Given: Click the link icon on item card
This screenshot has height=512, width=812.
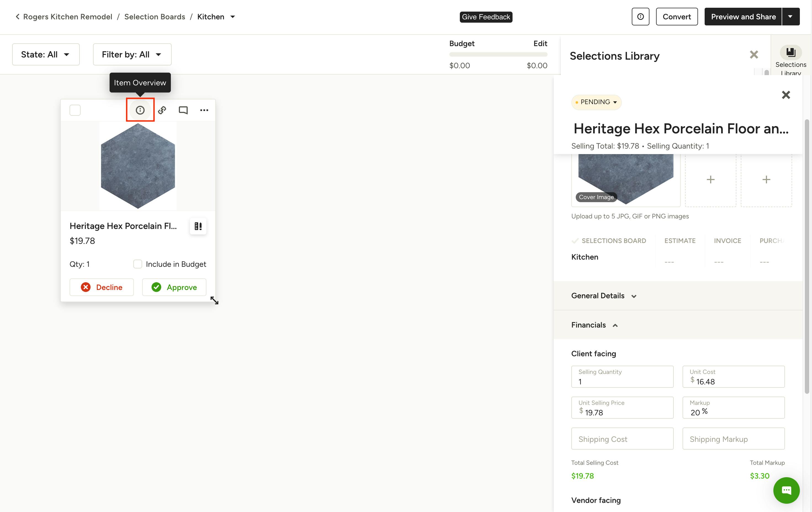Looking at the screenshot, I should pyautogui.click(x=162, y=110).
